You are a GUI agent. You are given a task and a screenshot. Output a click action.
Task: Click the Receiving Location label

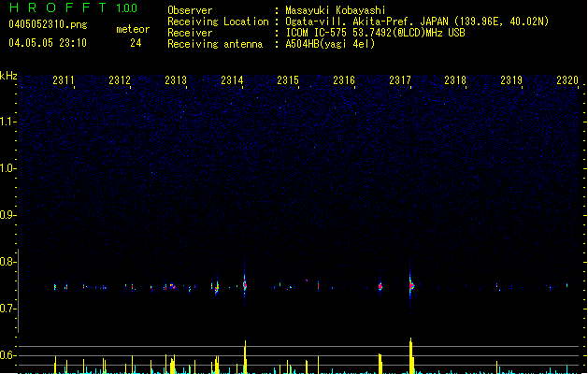click(x=218, y=22)
